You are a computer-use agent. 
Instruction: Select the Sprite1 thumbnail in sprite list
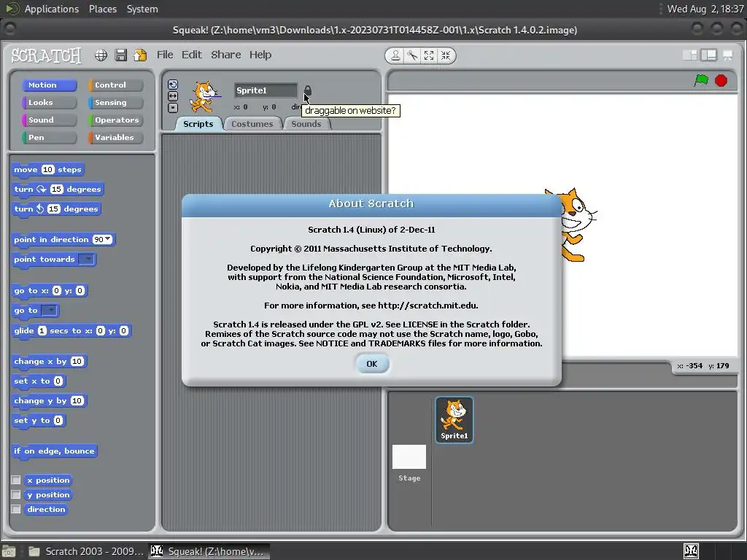(x=454, y=420)
